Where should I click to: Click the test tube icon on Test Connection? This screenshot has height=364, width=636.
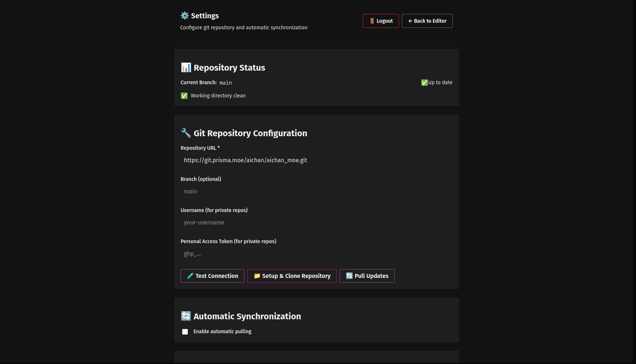(x=190, y=276)
